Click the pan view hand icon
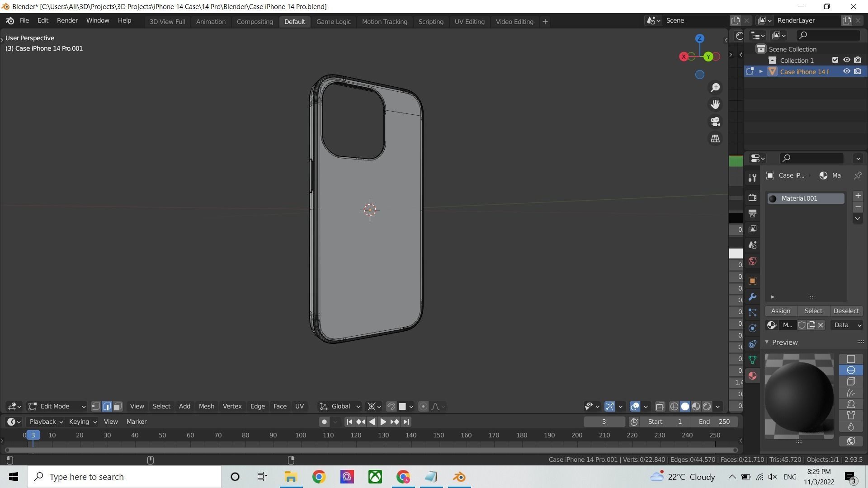 click(x=715, y=105)
